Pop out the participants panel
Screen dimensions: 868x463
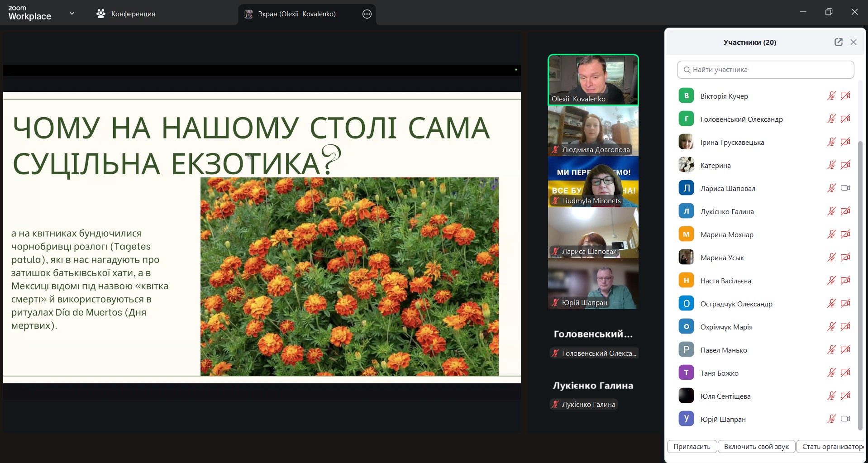838,42
